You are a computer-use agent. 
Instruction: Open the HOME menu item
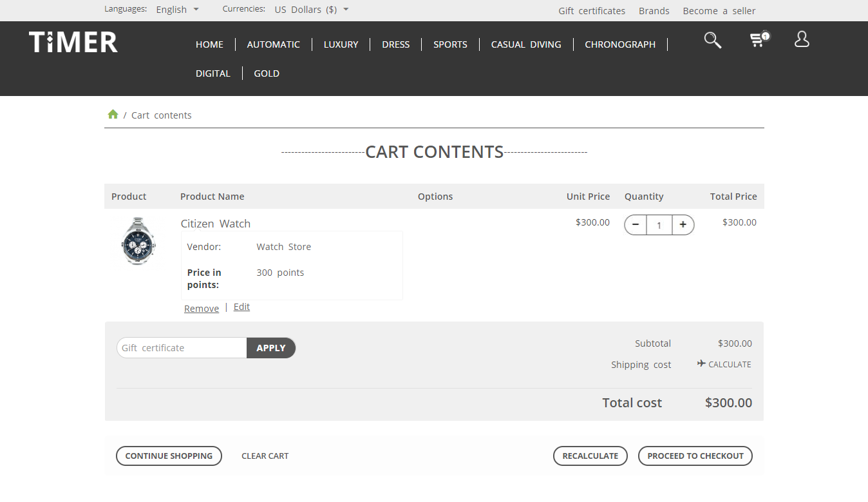(209, 44)
